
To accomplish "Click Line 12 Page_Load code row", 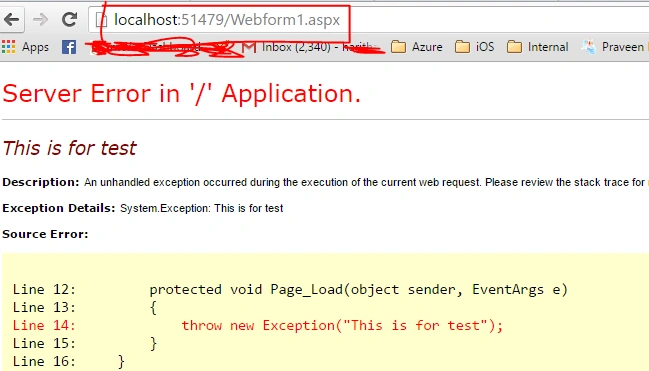I will (290, 289).
